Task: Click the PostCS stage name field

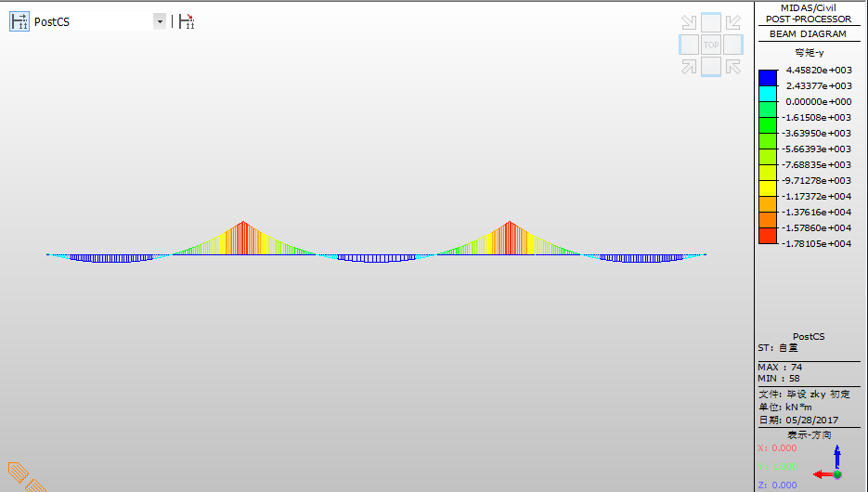Action: coord(93,21)
